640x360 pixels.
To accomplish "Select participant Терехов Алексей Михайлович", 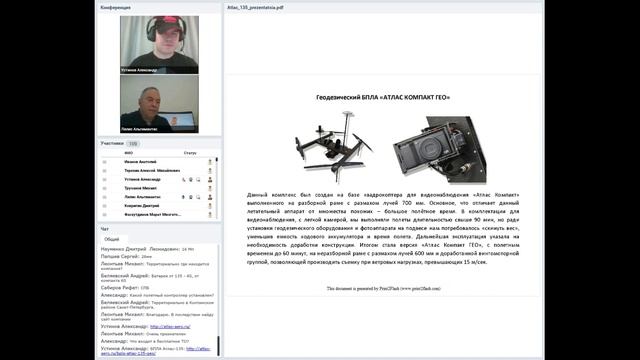I will (152, 171).
